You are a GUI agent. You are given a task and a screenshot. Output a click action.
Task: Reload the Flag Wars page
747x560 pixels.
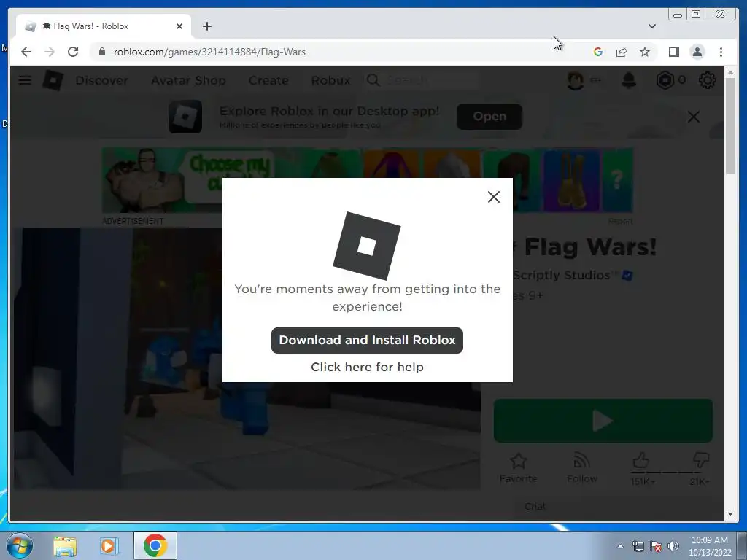(73, 52)
